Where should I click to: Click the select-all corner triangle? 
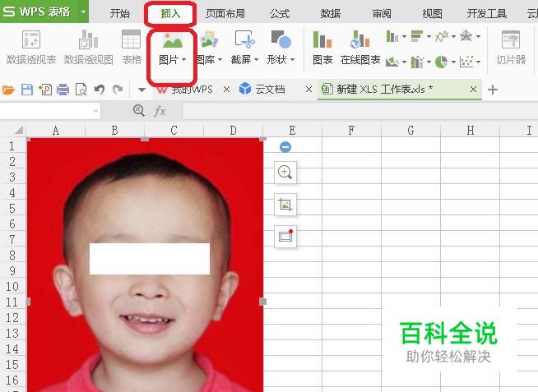click(19, 130)
